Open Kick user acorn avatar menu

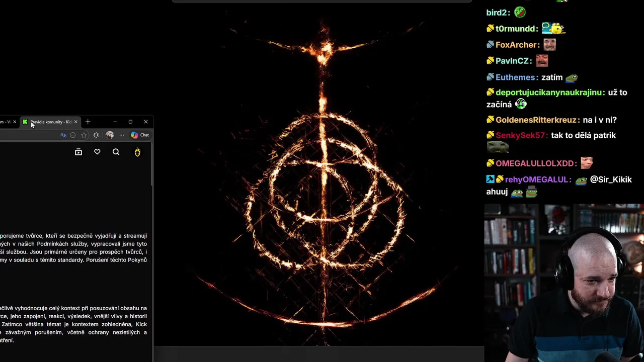coord(137,152)
